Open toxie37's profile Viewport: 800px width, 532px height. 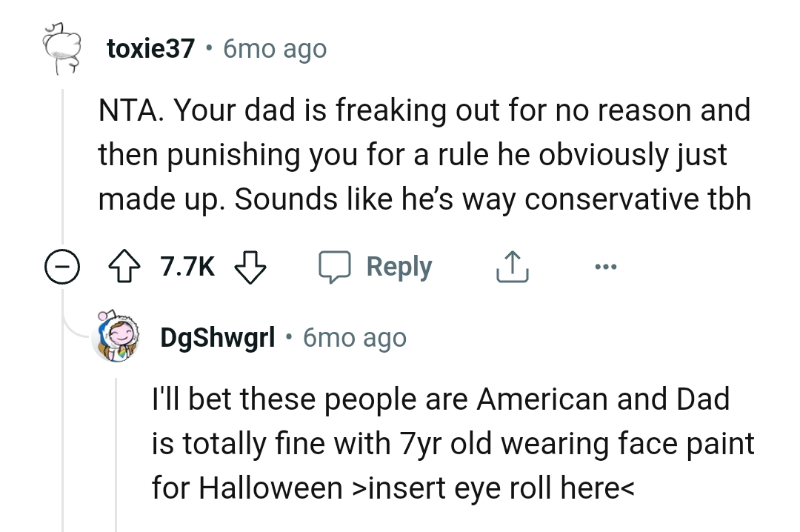(x=150, y=47)
